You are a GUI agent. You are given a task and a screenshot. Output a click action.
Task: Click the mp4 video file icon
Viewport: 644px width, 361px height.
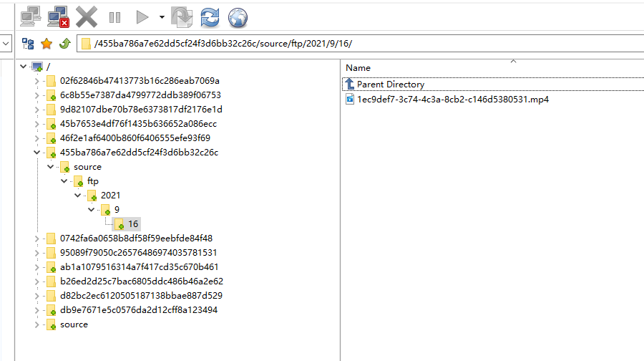350,99
